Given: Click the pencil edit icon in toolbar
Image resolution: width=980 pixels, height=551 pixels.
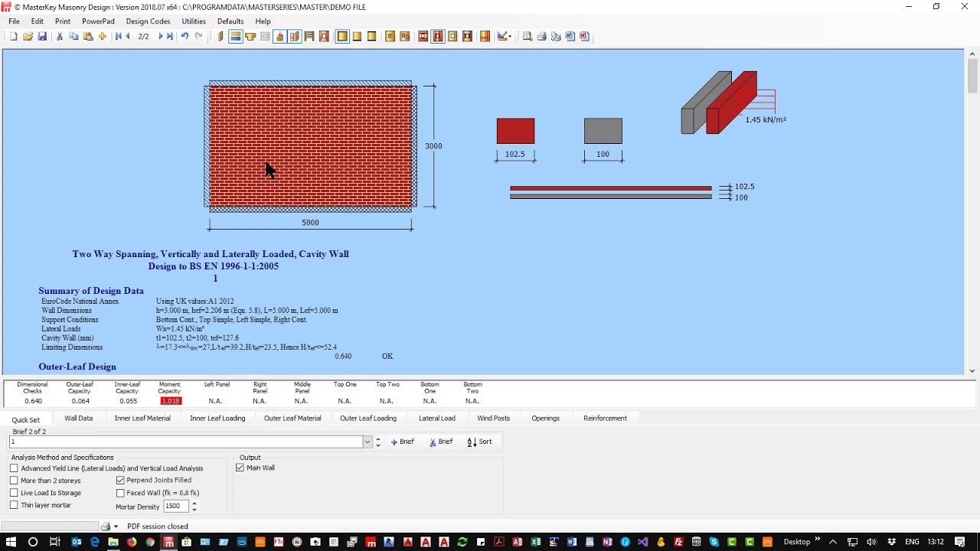Looking at the screenshot, I should 502,36.
